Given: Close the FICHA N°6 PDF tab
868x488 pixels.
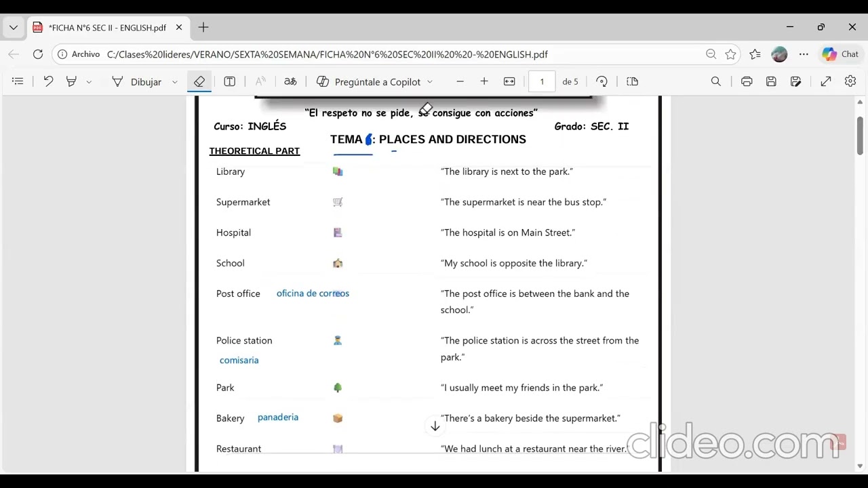Looking at the screenshot, I should pyautogui.click(x=179, y=28).
